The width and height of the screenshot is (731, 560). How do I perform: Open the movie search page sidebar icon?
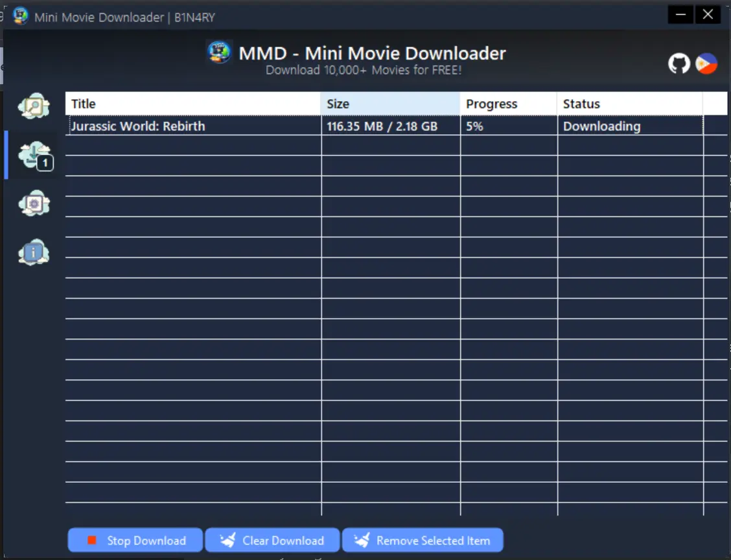pos(34,106)
